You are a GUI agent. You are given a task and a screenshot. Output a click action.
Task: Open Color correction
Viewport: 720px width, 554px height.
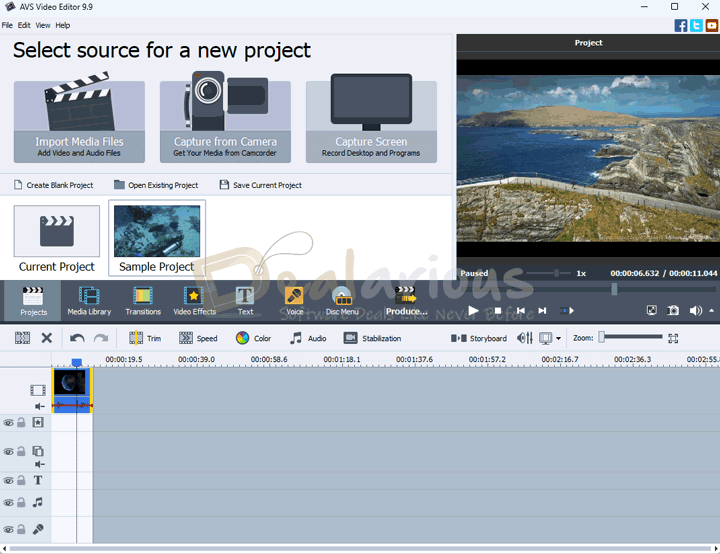[253, 339]
